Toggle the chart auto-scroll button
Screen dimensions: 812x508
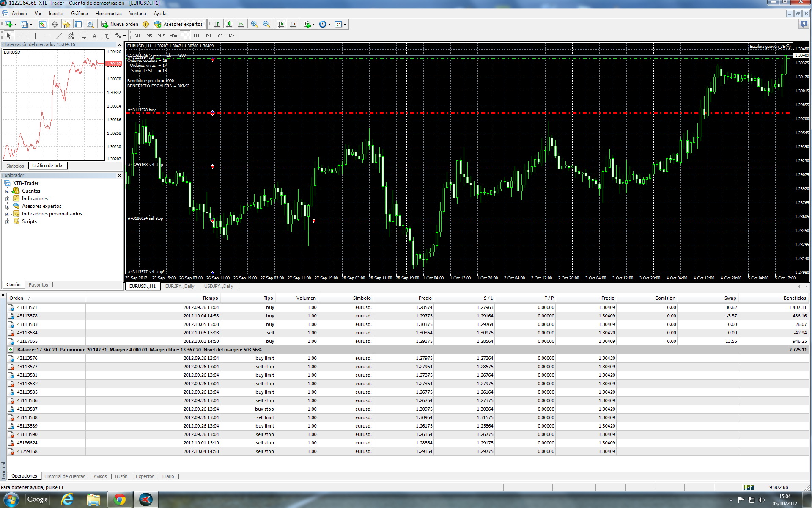[x=281, y=24]
